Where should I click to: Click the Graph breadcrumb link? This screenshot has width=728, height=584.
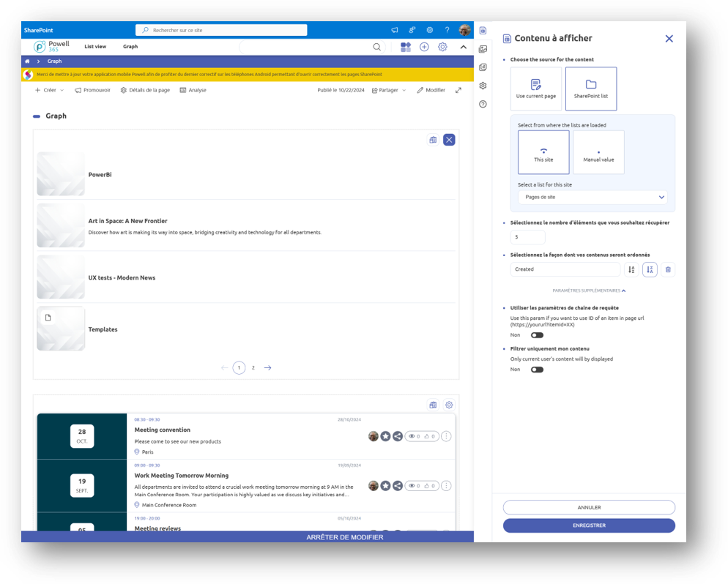click(x=54, y=61)
